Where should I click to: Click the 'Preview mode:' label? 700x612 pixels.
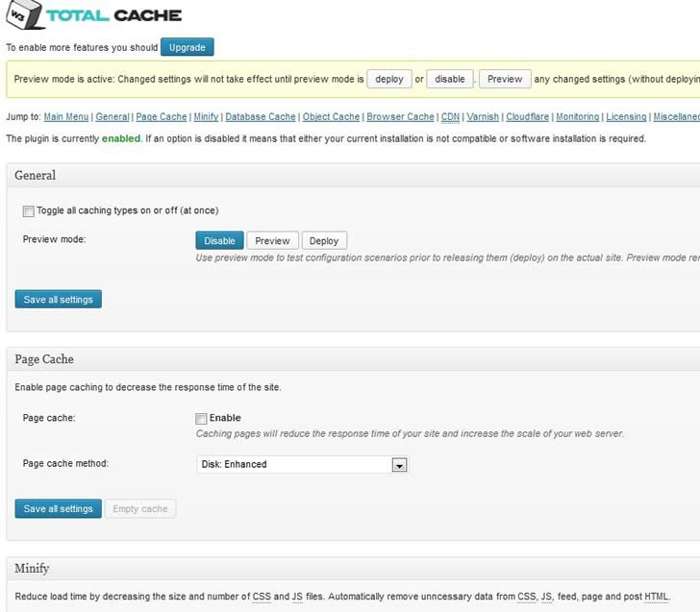54,239
